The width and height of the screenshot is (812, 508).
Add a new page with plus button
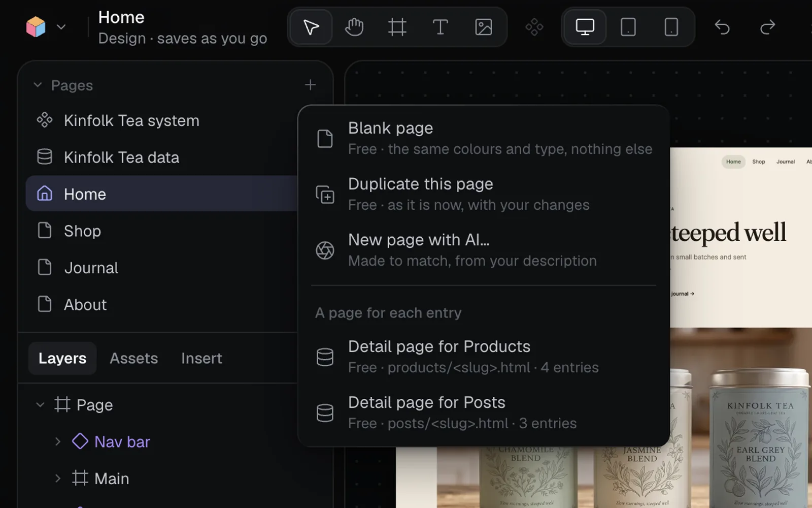click(x=310, y=85)
